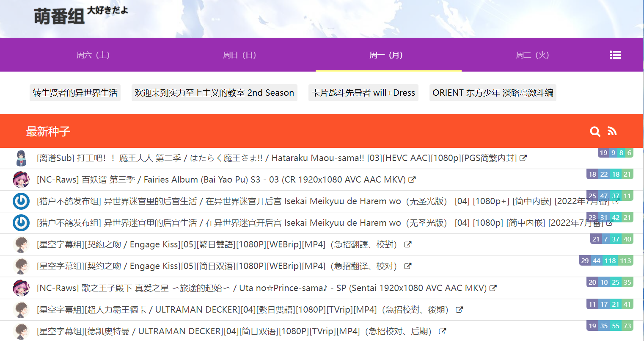
Task: Click the 离谱Sub uploader avatar icon
Action: pyautogui.click(x=21, y=158)
